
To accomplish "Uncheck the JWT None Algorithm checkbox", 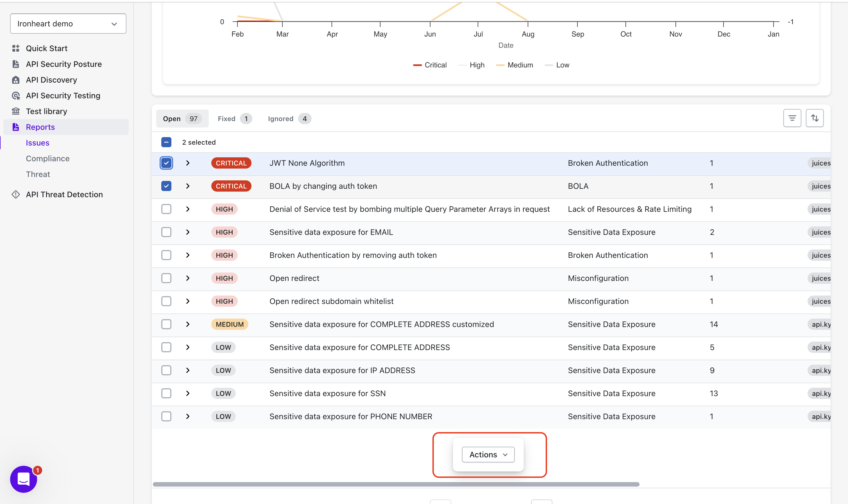I will (166, 163).
